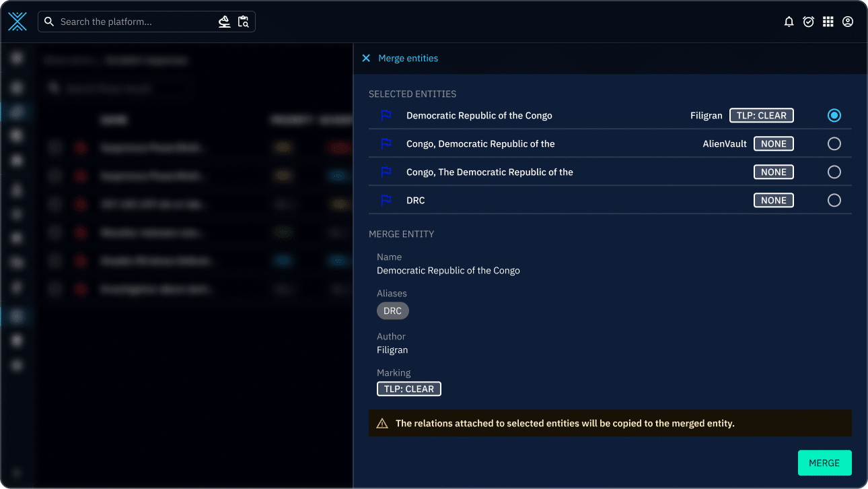Select the AlienVault Congo entity radio button
The height and width of the screenshot is (489, 868).
(834, 144)
